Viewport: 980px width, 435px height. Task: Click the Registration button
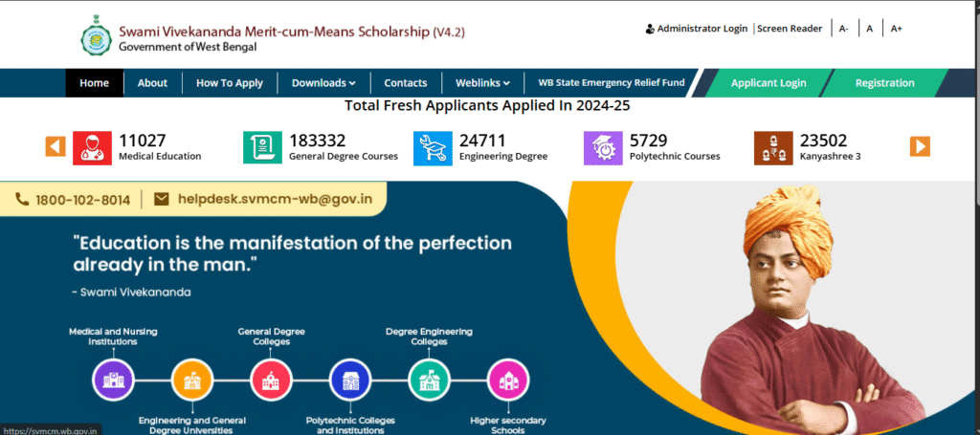point(884,83)
